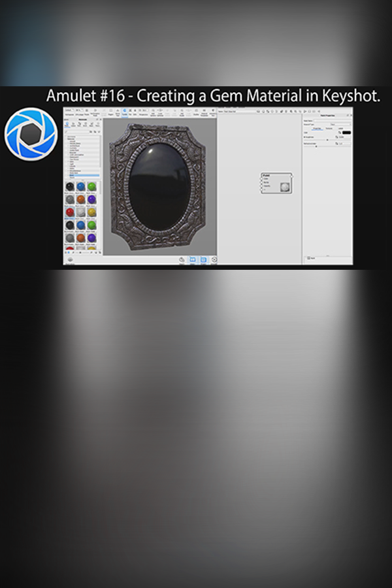Screen dimensions: 392x588
Task: Open the Cloud Library icon at bottom left
Action: coord(70,259)
